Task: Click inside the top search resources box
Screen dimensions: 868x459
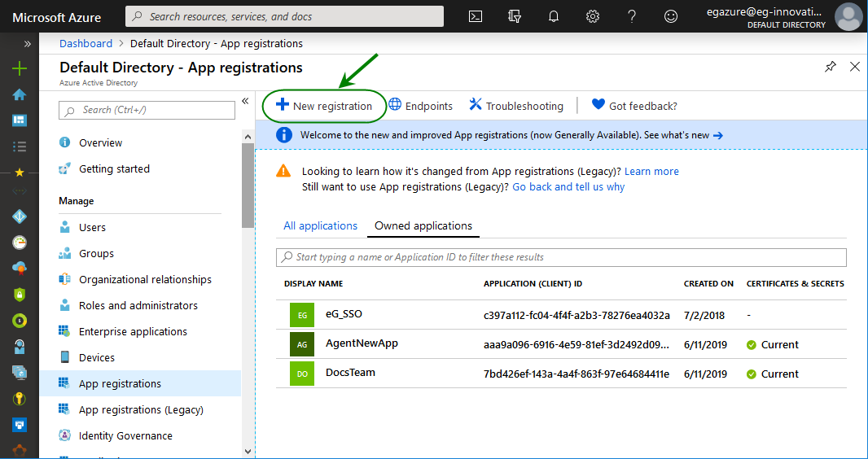Action: [x=284, y=16]
